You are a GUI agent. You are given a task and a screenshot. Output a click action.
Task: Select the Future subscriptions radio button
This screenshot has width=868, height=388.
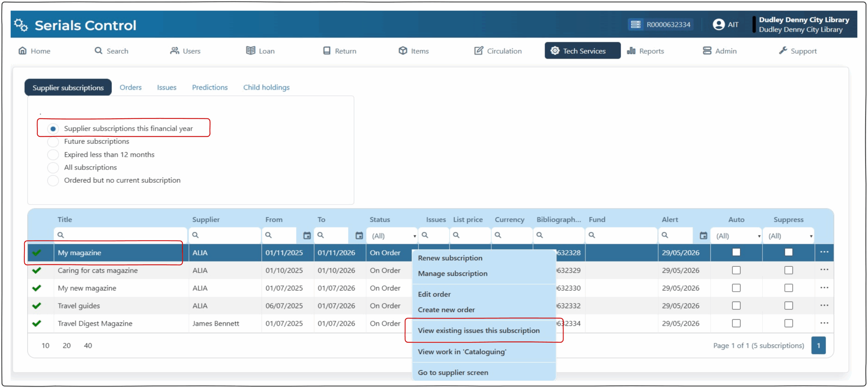[x=53, y=141]
